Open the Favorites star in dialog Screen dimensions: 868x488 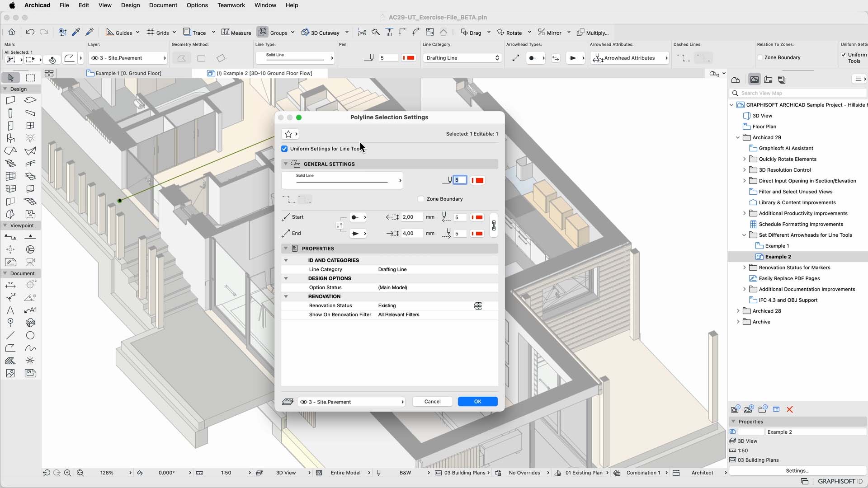tap(288, 134)
